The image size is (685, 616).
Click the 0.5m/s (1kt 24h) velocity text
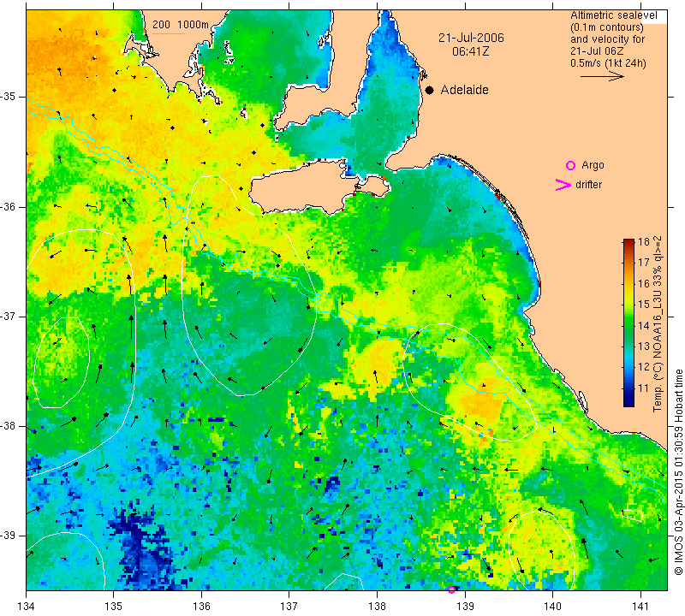pos(608,63)
